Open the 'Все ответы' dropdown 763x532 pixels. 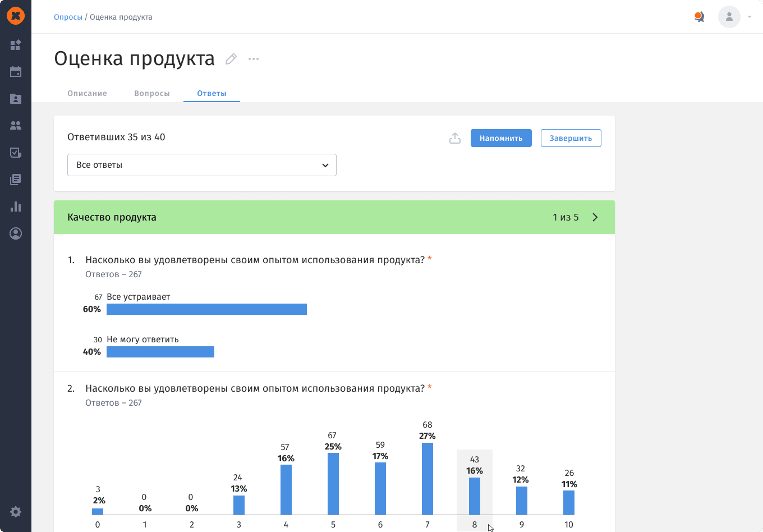(x=202, y=165)
